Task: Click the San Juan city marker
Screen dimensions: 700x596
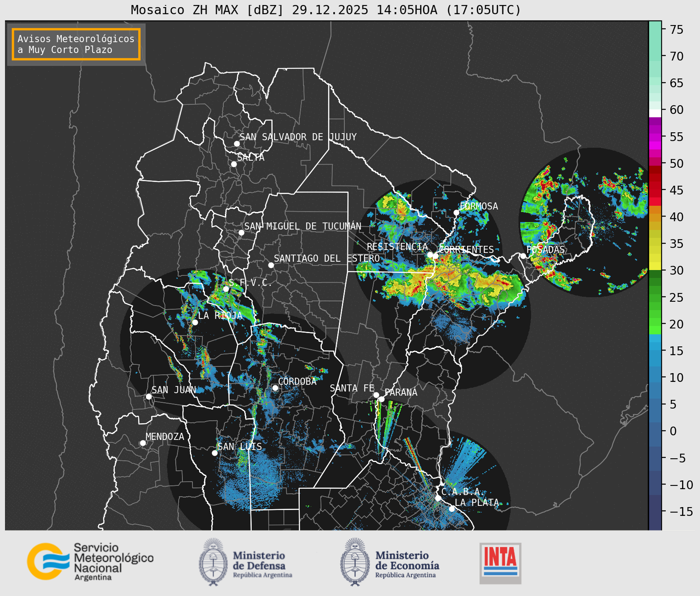Action: 149,396
